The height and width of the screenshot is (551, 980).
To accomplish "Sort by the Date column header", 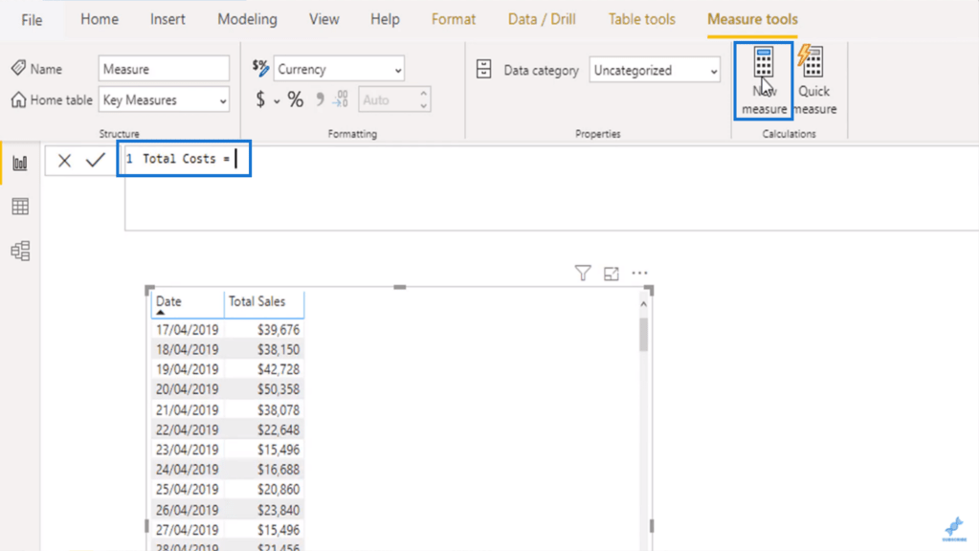I will click(187, 304).
